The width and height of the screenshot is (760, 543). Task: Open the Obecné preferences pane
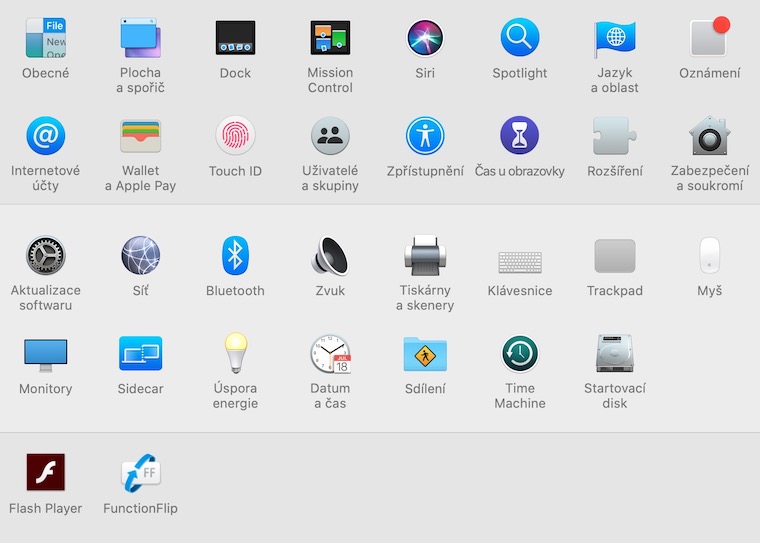(x=46, y=38)
